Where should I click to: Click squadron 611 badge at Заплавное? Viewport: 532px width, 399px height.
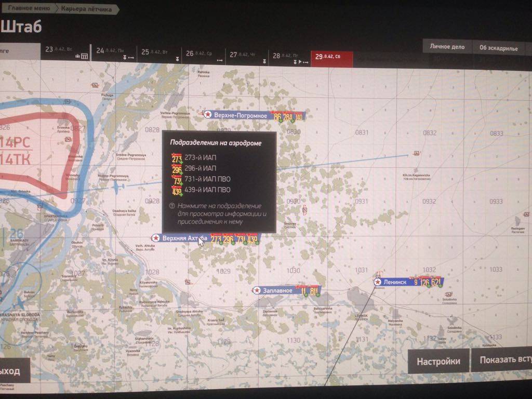pyautogui.click(x=314, y=291)
